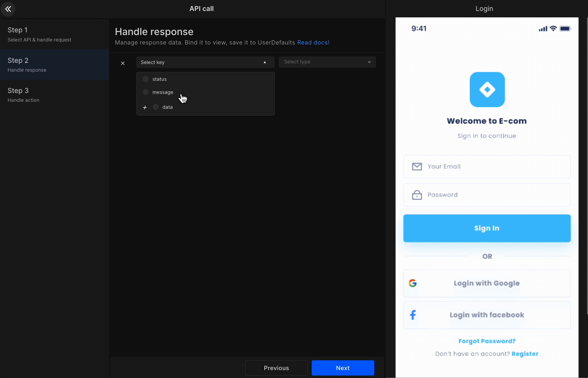The height and width of the screenshot is (378, 588).
Task: Click the Next button
Action: 343,368
